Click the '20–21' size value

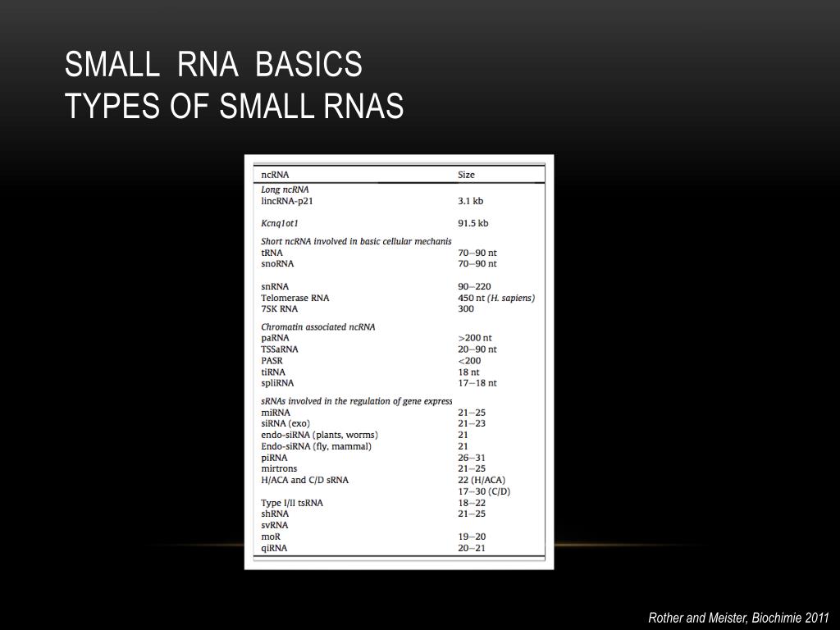tap(472, 548)
